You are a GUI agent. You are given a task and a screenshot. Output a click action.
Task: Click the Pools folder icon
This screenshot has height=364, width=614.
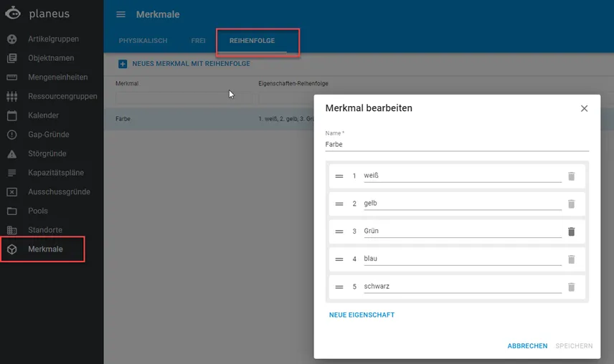point(12,211)
